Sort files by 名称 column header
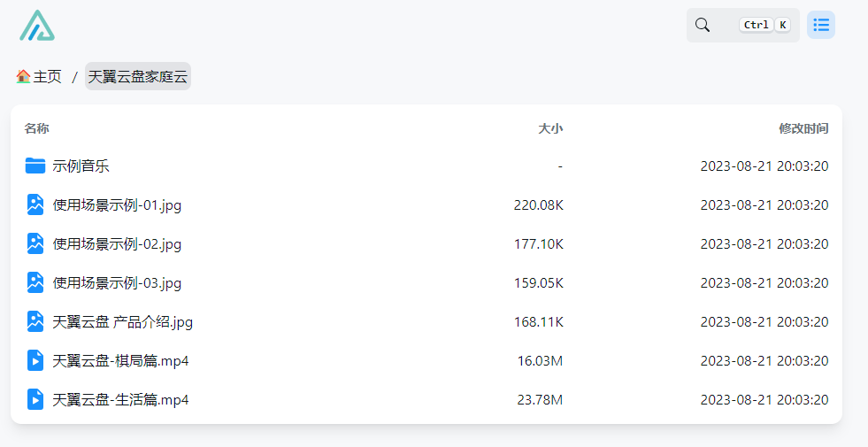Viewport: 868px width, 447px height. click(x=36, y=128)
